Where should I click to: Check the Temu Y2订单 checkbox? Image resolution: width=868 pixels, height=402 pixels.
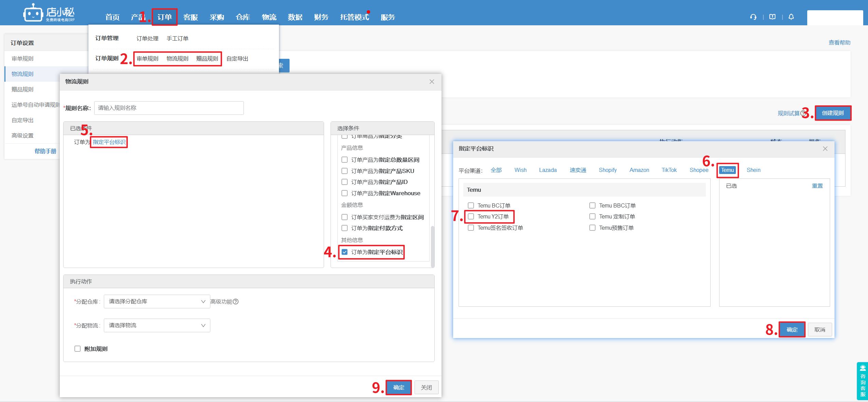[471, 216]
